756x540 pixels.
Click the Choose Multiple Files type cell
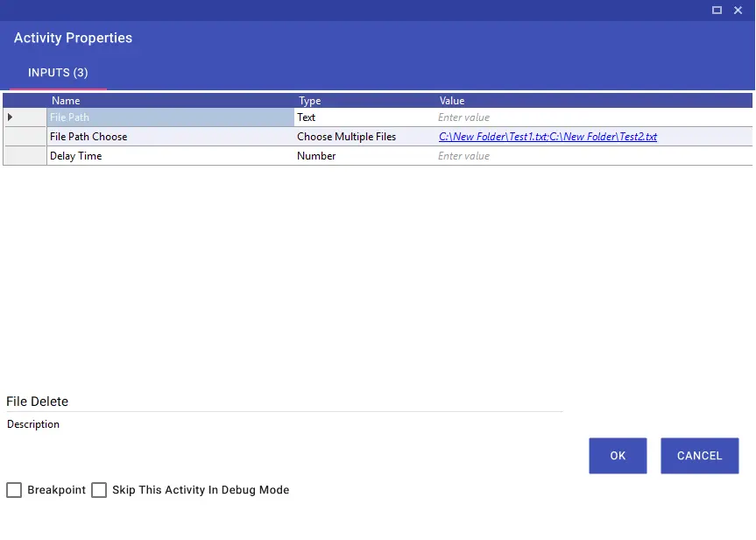(x=364, y=137)
